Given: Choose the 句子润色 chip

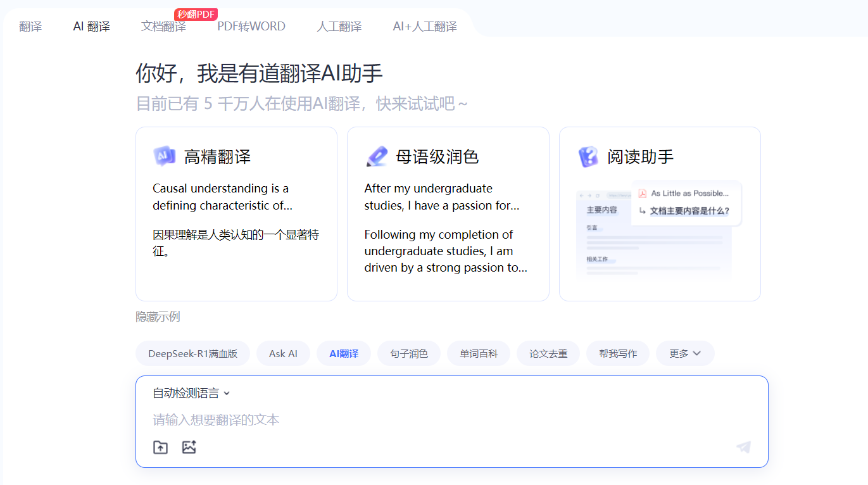Looking at the screenshot, I should tap(409, 353).
